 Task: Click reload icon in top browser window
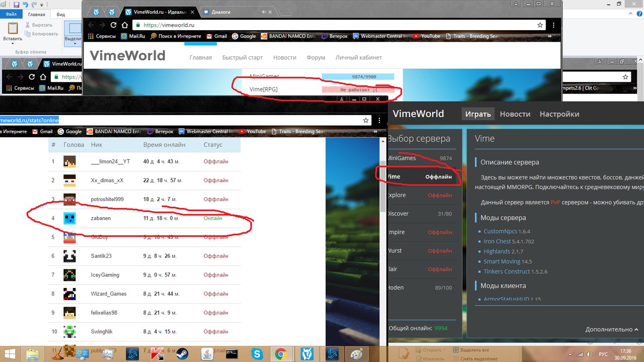coord(113,25)
